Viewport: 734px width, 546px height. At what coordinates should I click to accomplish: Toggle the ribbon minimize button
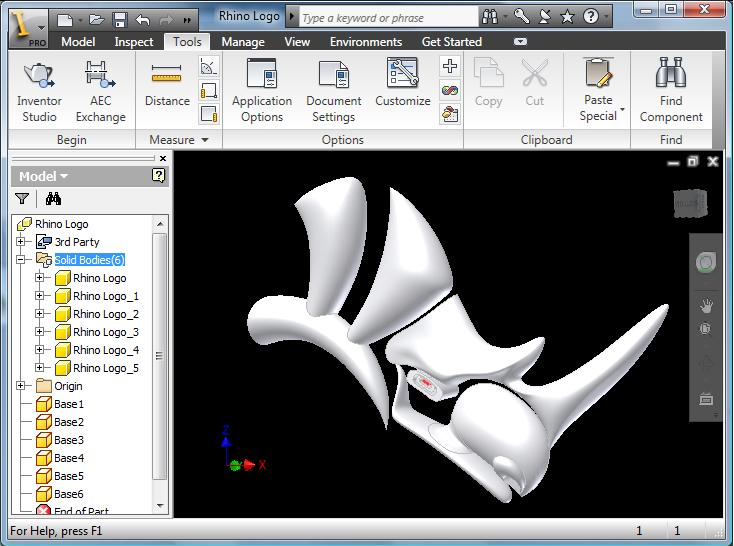point(520,42)
